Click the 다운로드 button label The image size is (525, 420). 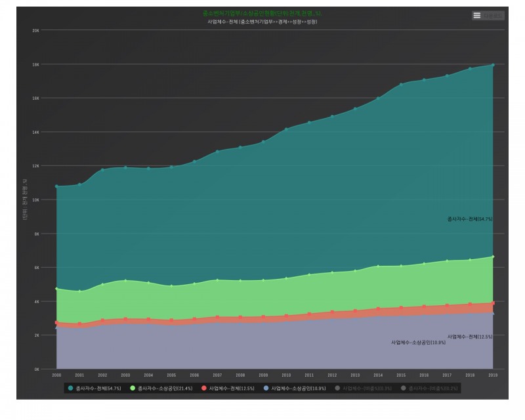[493, 15]
